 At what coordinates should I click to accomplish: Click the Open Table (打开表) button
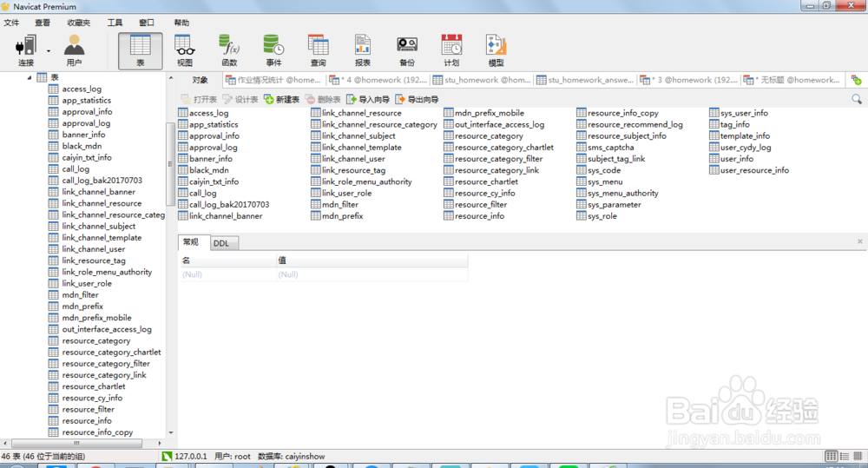199,99
